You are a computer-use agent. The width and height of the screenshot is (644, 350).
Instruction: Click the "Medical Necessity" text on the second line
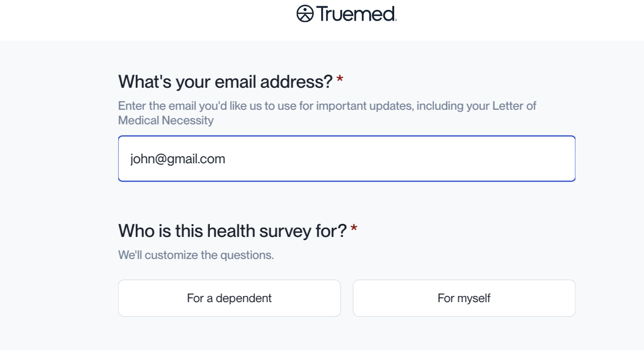(166, 121)
